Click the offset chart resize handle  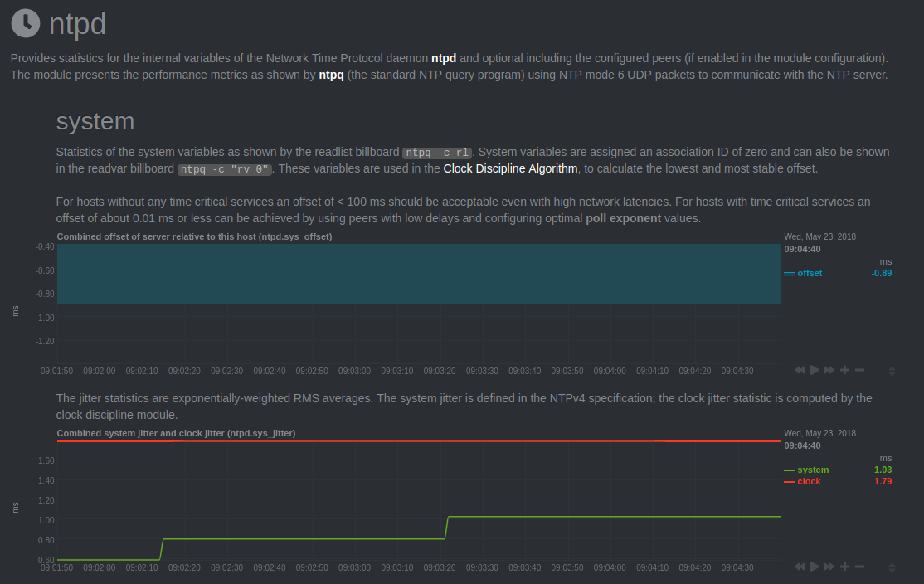pos(892,371)
